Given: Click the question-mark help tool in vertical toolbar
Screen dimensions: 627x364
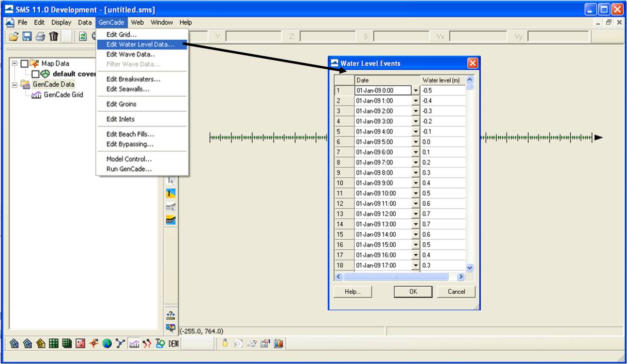Looking at the screenshot, I should [170, 315].
